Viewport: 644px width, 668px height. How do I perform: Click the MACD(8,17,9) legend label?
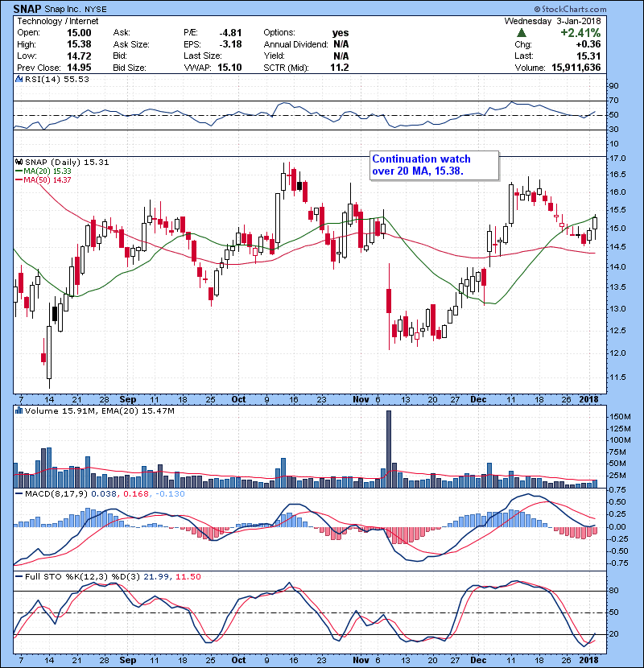[x=56, y=494]
